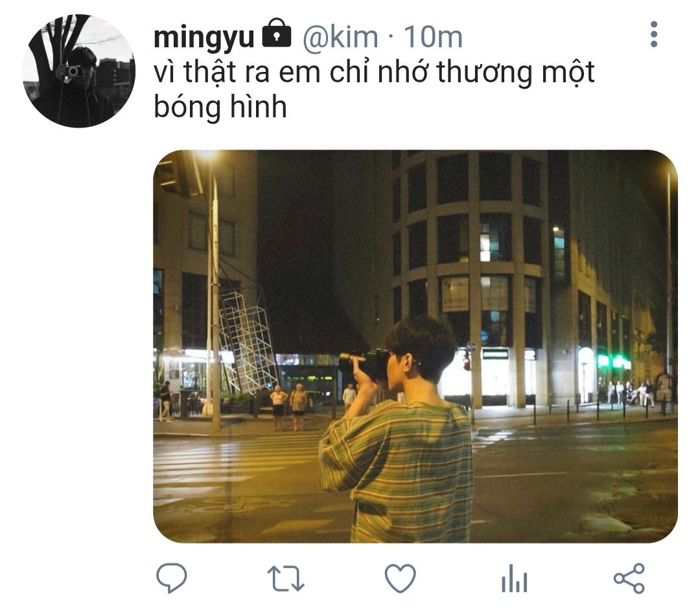Click the glowing street lamp in photo
Image resolution: width=700 pixels, height=607 pixels.
206,155
